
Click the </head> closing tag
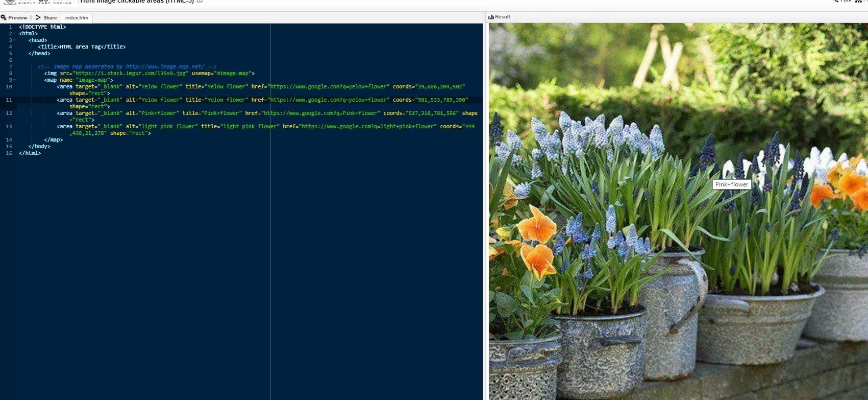(39, 54)
